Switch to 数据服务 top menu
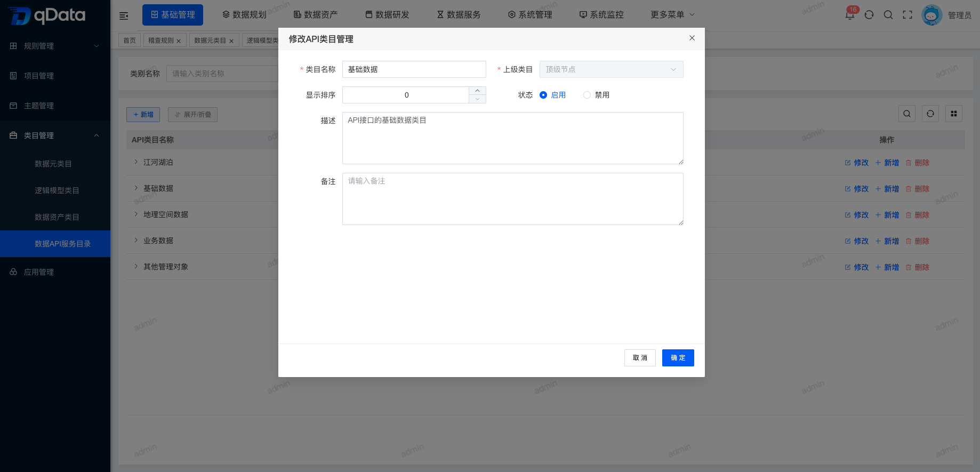The image size is (980, 472). click(459, 15)
